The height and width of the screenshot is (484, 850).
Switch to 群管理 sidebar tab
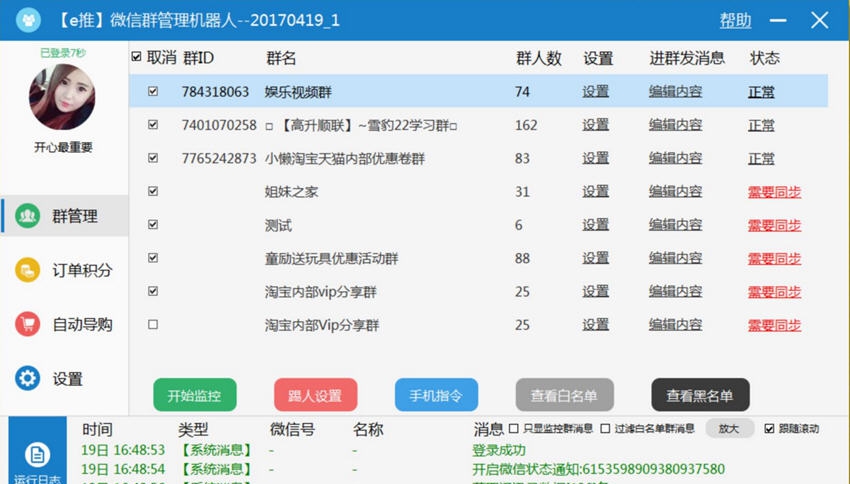click(x=65, y=216)
